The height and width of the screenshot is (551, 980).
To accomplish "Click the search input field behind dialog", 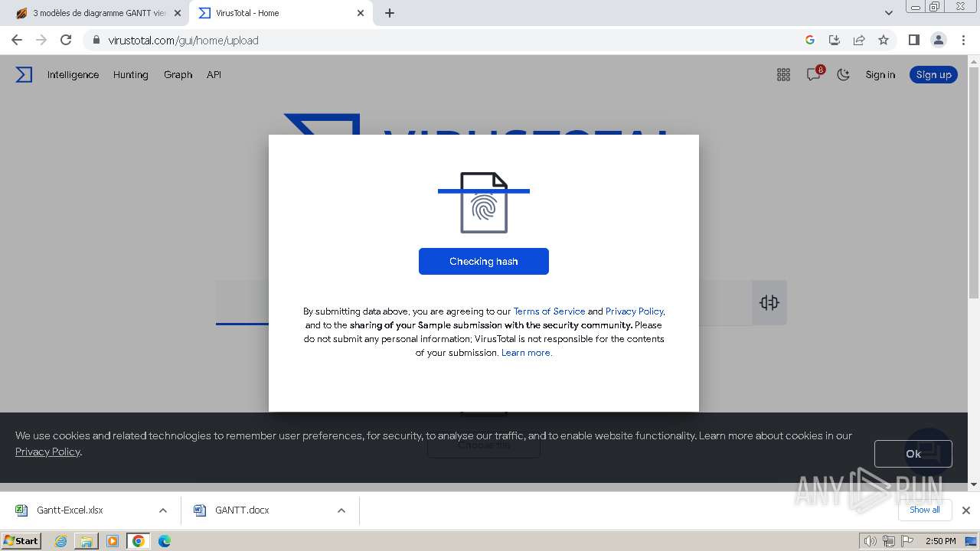I will click(484, 302).
